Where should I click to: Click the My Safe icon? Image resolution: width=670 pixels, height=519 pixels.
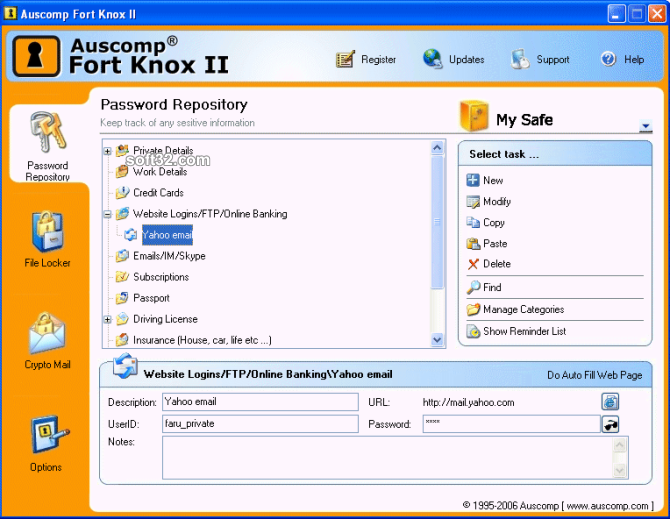coord(474,115)
